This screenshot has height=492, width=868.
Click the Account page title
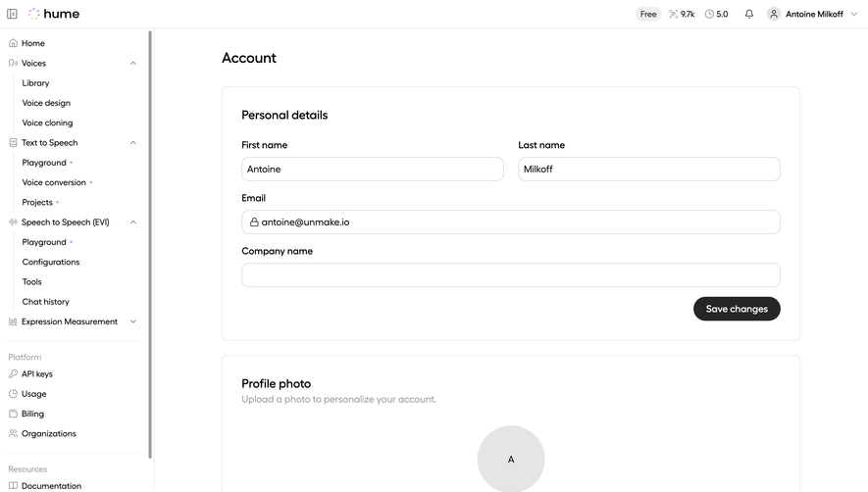click(249, 58)
